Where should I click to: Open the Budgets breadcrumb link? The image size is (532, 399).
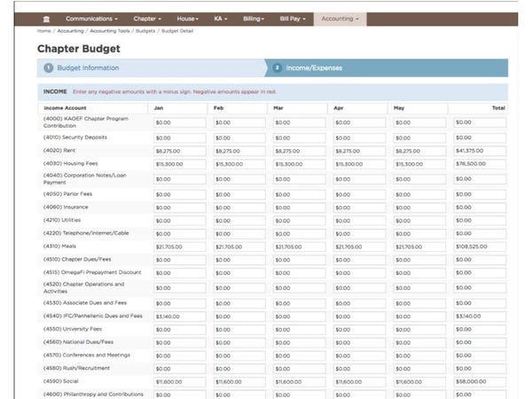coord(145,31)
